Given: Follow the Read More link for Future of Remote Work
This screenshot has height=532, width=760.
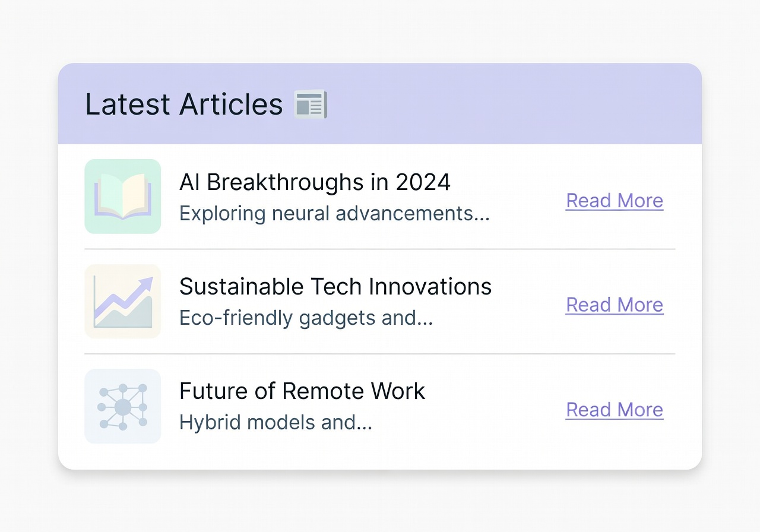Looking at the screenshot, I should (x=614, y=410).
